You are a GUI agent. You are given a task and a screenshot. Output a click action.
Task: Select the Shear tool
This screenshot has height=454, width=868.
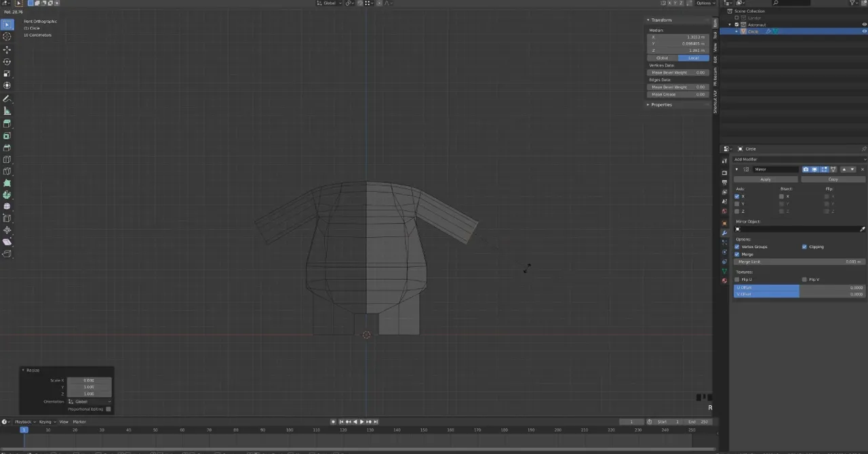[7, 242]
